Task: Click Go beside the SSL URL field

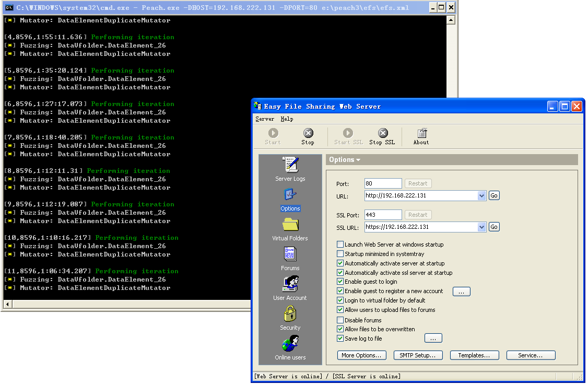Action: click(x=494, y=227)
